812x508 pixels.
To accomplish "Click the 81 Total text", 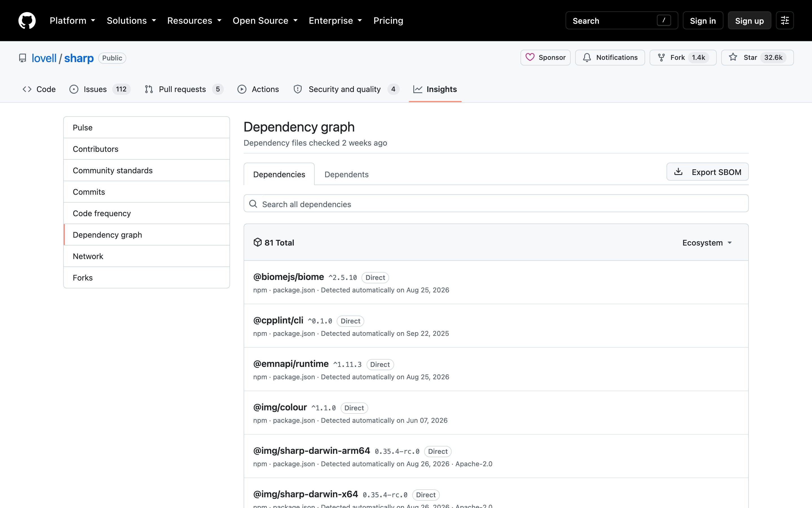I will [279, 243].
